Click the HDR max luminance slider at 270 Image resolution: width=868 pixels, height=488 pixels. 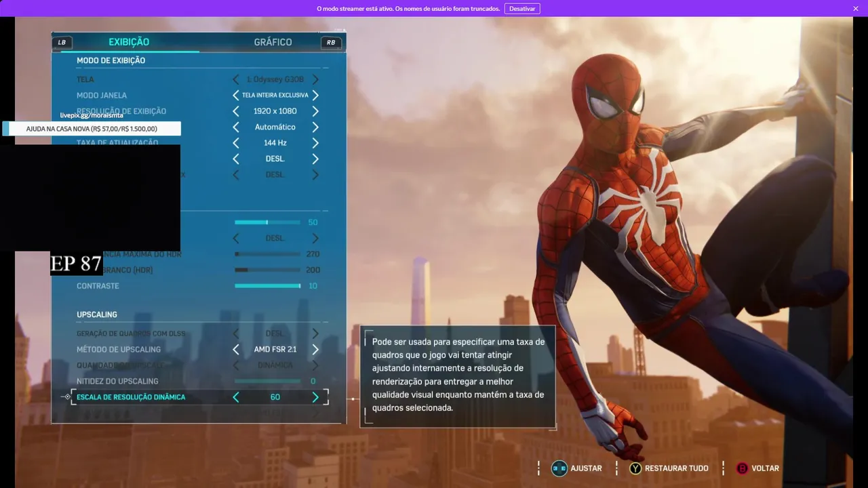(267, 254)
